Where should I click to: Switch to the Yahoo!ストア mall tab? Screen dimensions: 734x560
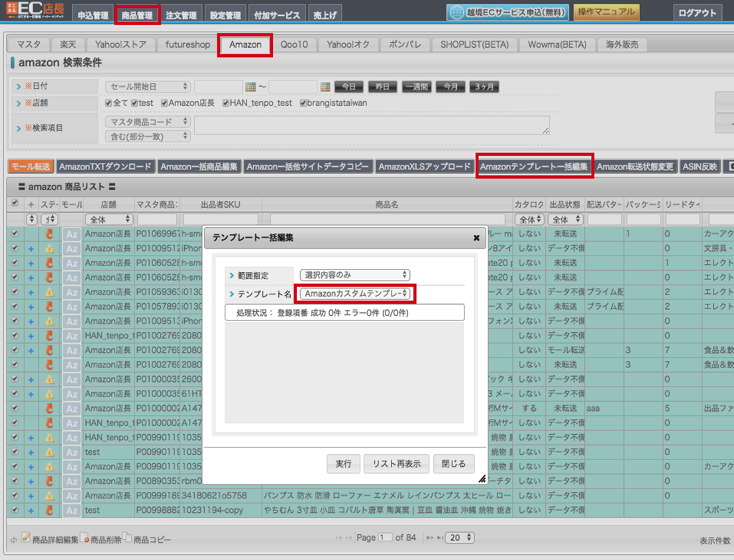[121, 44]
